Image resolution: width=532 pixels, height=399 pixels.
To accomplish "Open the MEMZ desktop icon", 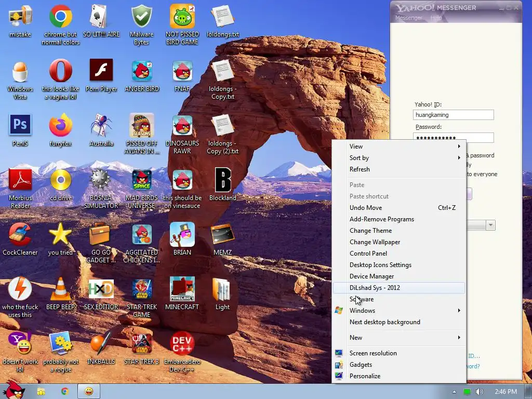I will [x=222, y=234].
